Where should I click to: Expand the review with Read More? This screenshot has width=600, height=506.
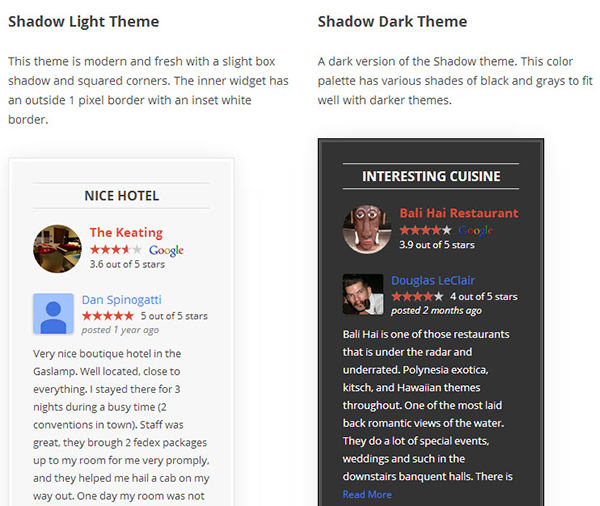pos(367,494)
